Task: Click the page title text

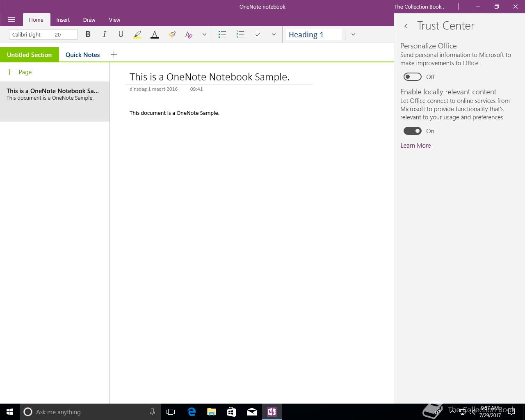Action: click(x=210, y=77)
